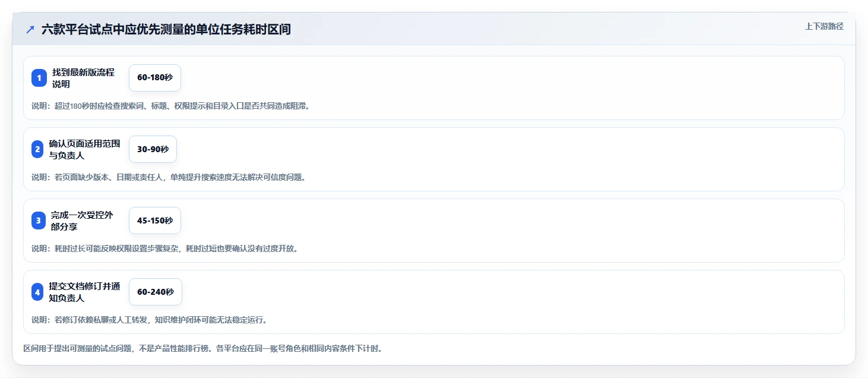Click the 60-180秒 time range chip
Screen dimensions: 868x378
point(155,78)
